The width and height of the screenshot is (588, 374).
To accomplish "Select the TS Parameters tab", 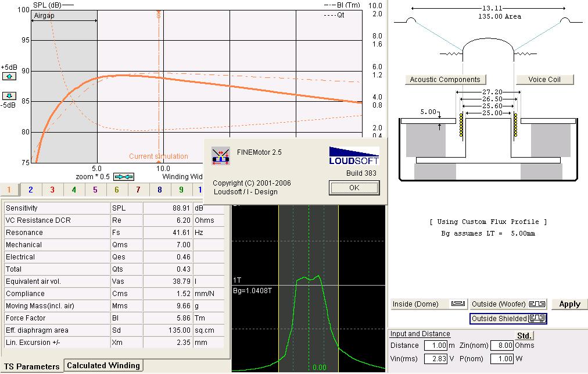I will pos(32,366).
